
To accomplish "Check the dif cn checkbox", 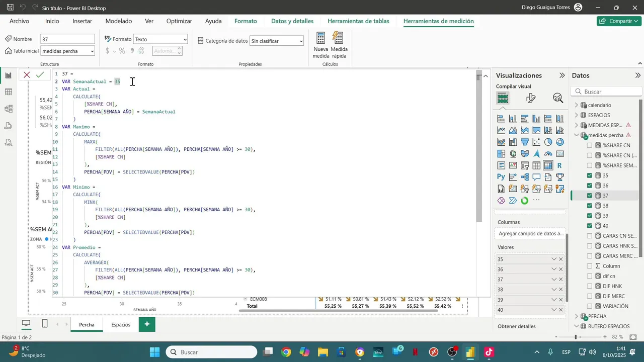I will coord(590,276).
